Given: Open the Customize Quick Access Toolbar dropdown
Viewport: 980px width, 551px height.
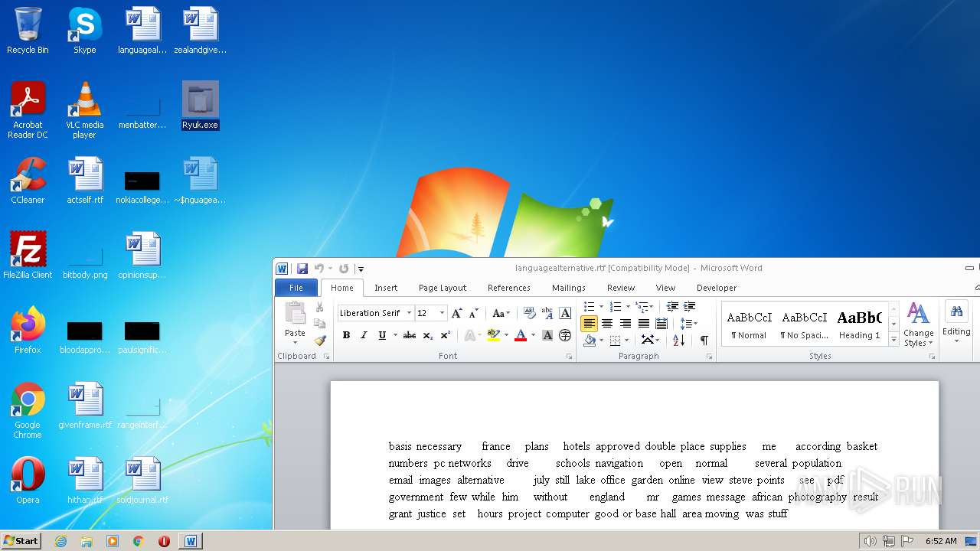Looking at the screenshot, I should click(x=361, y=269).
